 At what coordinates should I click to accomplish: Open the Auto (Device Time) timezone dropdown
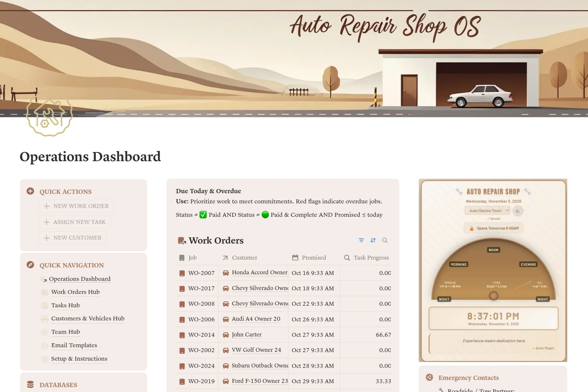(x=487, y=211)
